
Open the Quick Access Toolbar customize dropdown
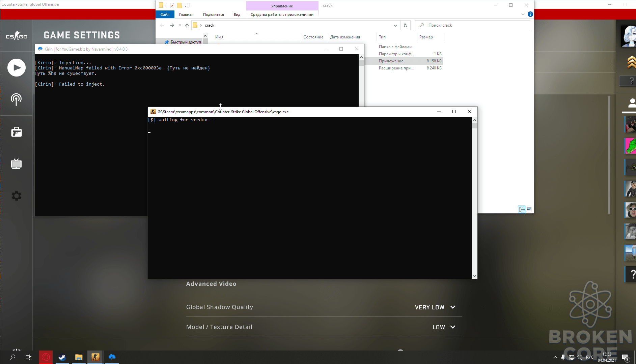pos(186,5)
